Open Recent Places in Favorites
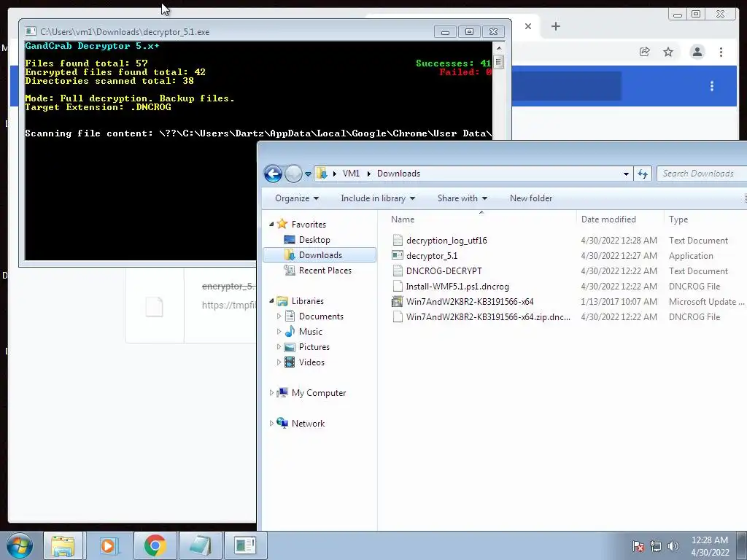 [325, 271]
